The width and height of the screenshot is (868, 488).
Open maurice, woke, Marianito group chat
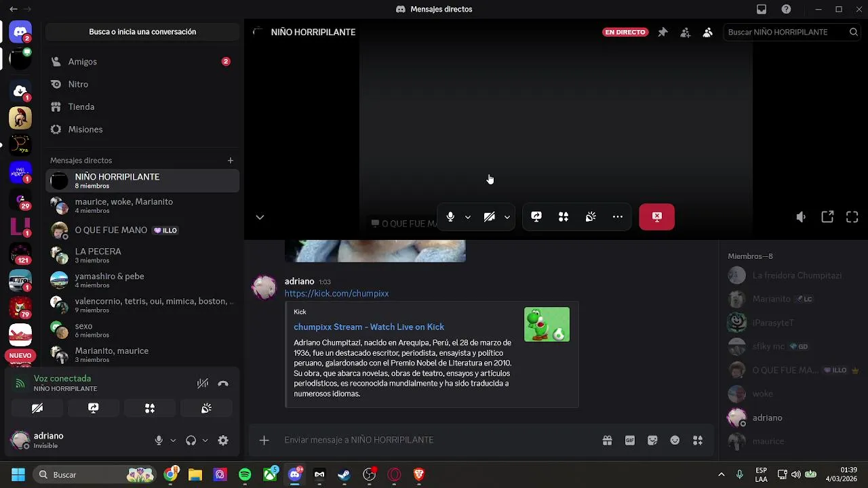[x=142, y=206]
